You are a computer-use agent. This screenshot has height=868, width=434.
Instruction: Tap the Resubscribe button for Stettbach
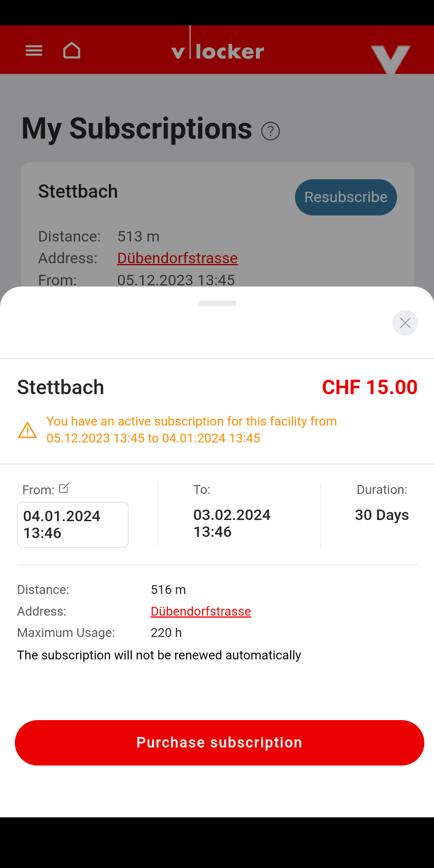346,197
